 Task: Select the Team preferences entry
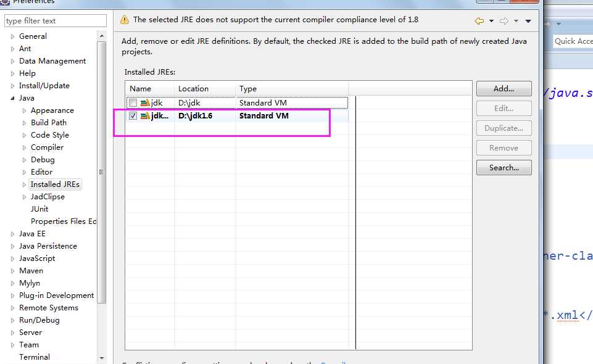tap(29, 345)
